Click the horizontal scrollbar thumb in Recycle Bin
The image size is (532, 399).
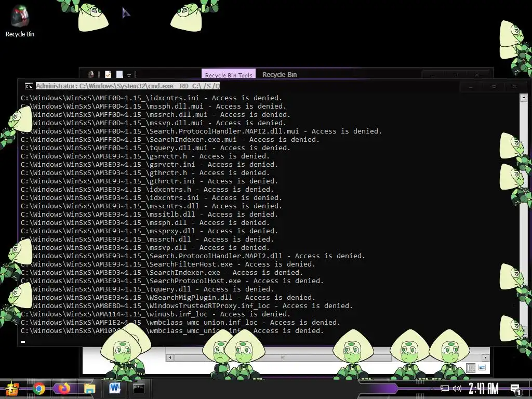click(283, 357)
